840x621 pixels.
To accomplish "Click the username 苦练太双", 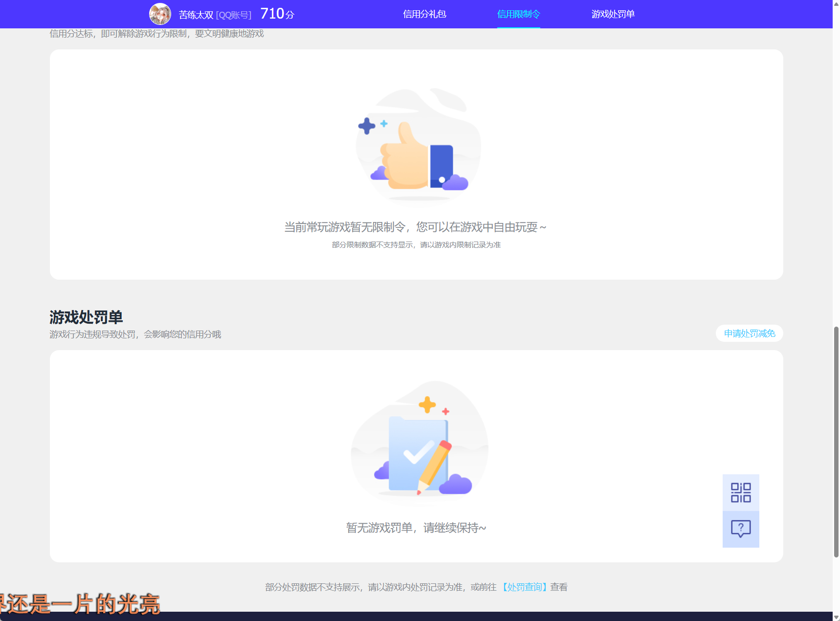I will [196, 15].
